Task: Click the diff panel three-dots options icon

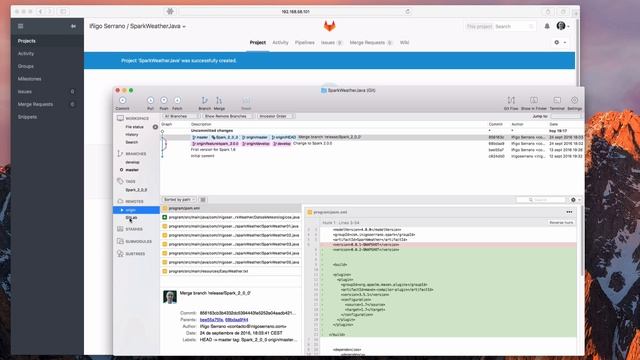Action: tap(569, 212)
